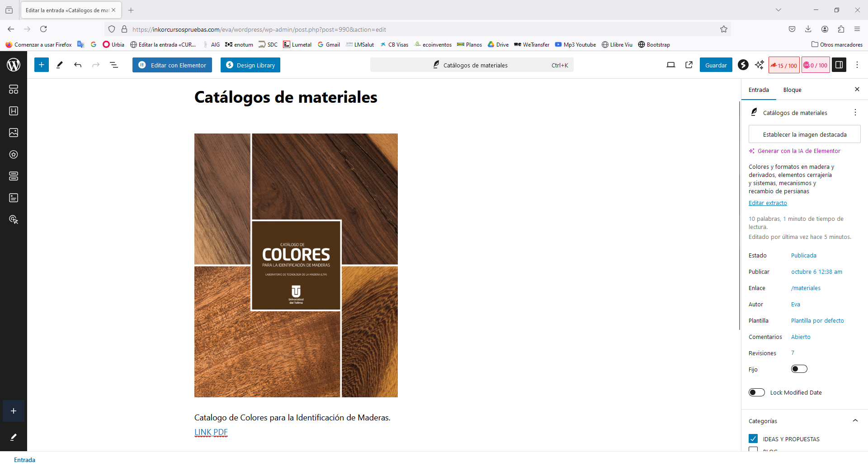Screen dimensions: 868x467
Task: Open the WordPress logo menu
Action: point(14,65)
